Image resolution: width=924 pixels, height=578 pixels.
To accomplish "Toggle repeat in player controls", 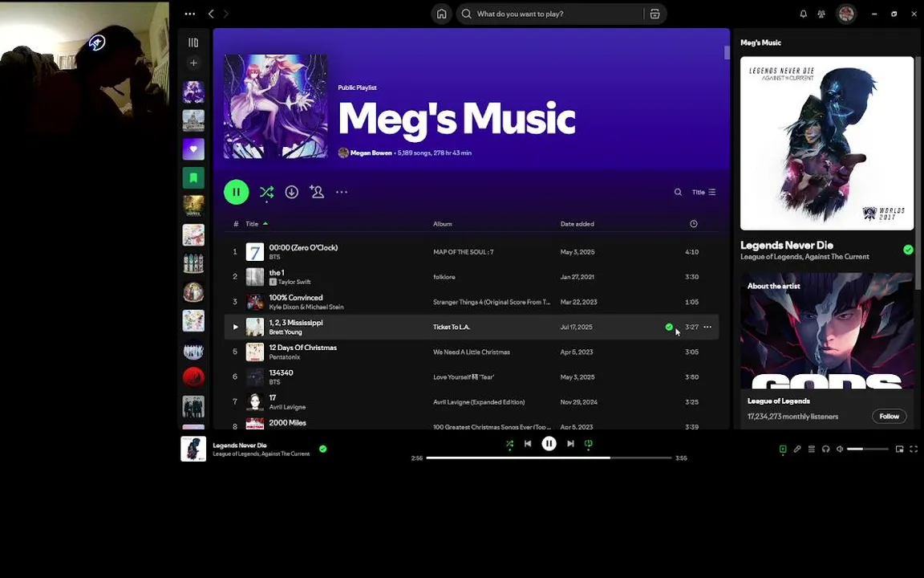I will pyautogui.click(x=588, y=443).
